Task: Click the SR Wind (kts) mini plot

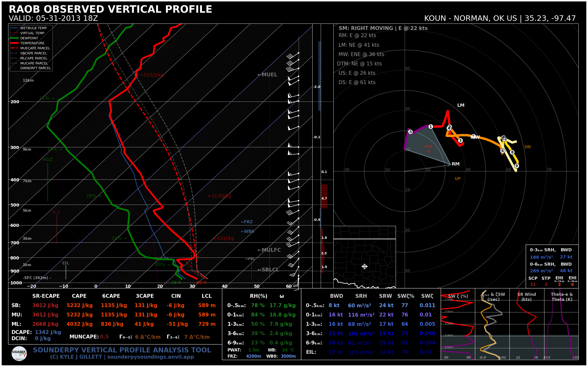Action: [x=527, y=324]
